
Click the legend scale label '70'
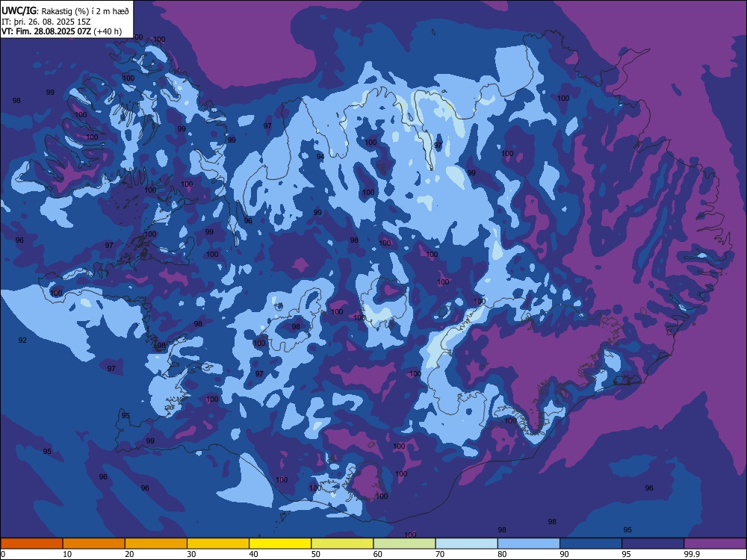440,554
